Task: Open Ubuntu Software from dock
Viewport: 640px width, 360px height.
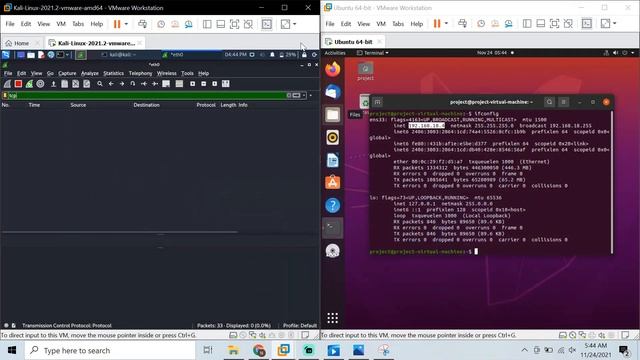Action: (333, 183)
